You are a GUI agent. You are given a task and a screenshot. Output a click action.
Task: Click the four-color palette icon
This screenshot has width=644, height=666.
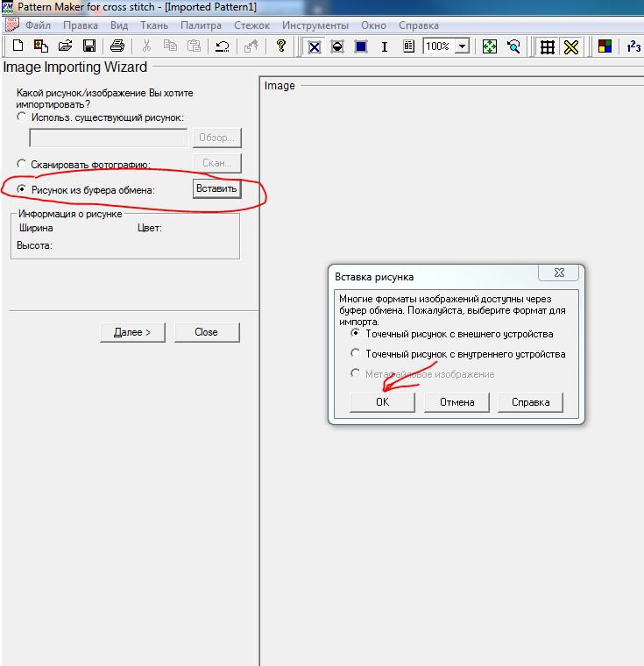[x=605, y=46]
